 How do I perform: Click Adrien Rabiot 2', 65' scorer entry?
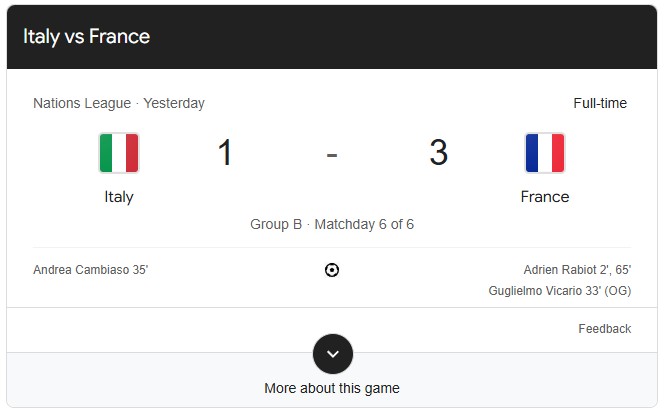(x=577, y=270)
